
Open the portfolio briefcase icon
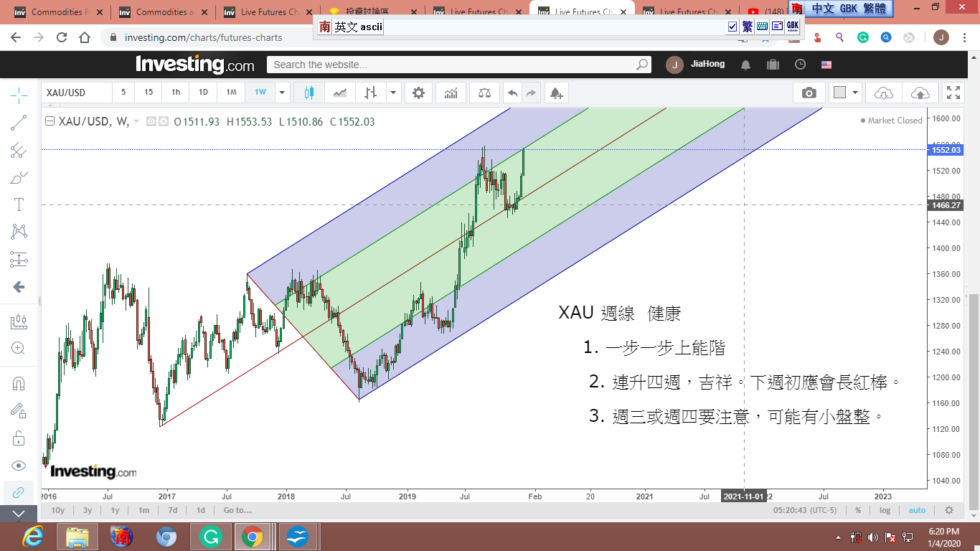(773, 65)
